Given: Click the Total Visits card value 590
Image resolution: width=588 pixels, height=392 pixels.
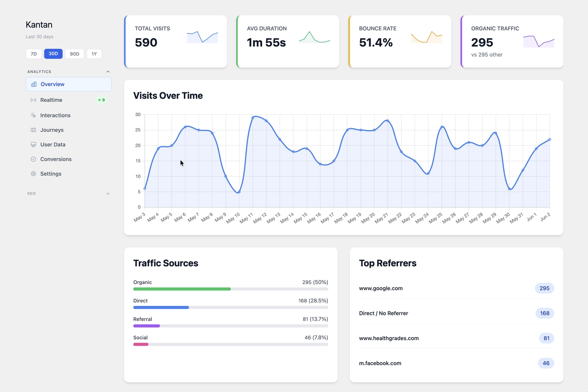Looking at the screenshot, I should (x=146, y=42).
